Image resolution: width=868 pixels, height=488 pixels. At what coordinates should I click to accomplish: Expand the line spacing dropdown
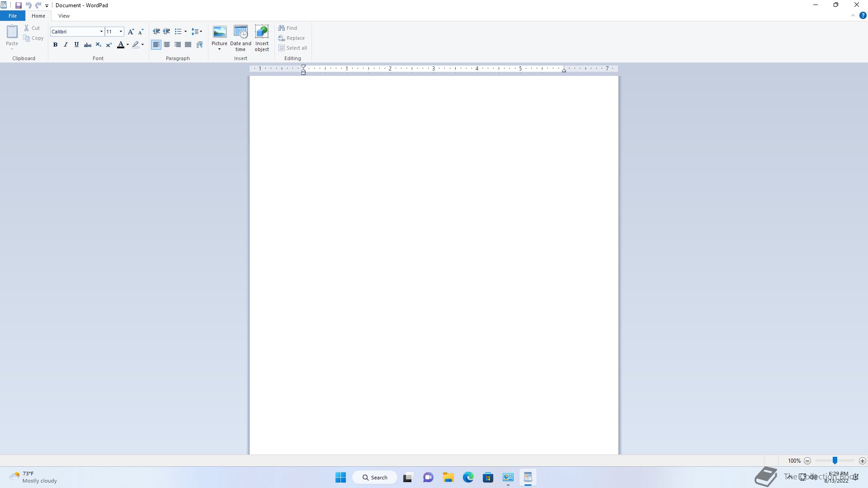pos(197,32)
